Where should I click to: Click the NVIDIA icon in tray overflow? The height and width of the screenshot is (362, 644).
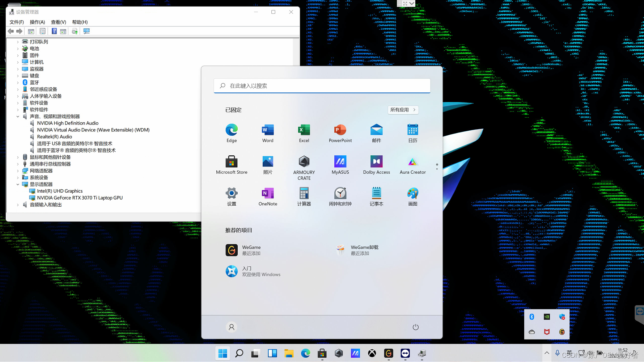(547, 317)
